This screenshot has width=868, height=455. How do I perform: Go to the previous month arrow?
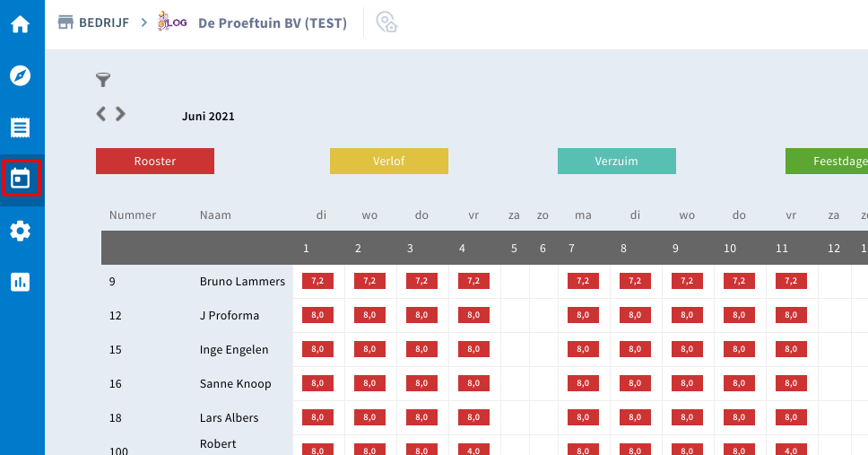coord(101,114)
